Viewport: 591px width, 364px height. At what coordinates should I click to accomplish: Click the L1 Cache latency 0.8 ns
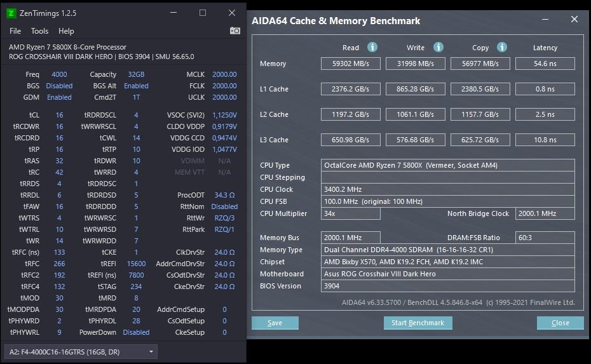545,89
